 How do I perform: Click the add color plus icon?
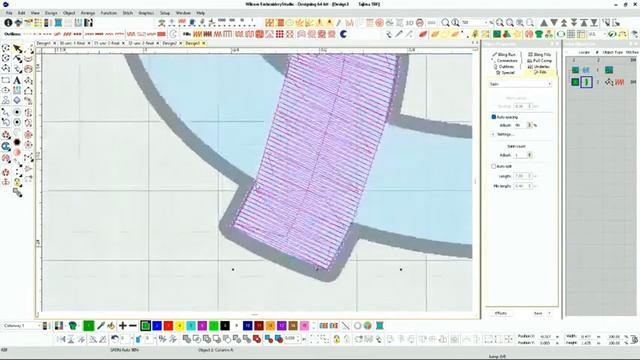click(122, 326)
